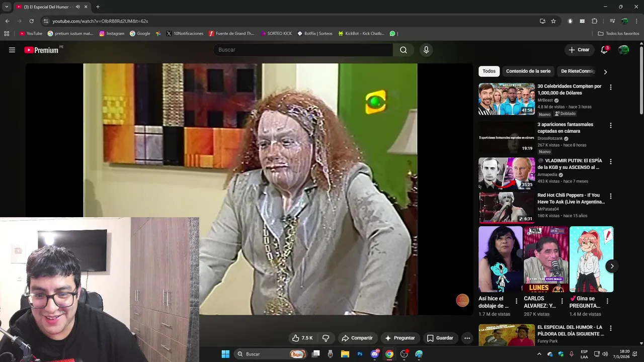
Task: Open tab search dropdown arrow
Action: [x=7, y=7]
